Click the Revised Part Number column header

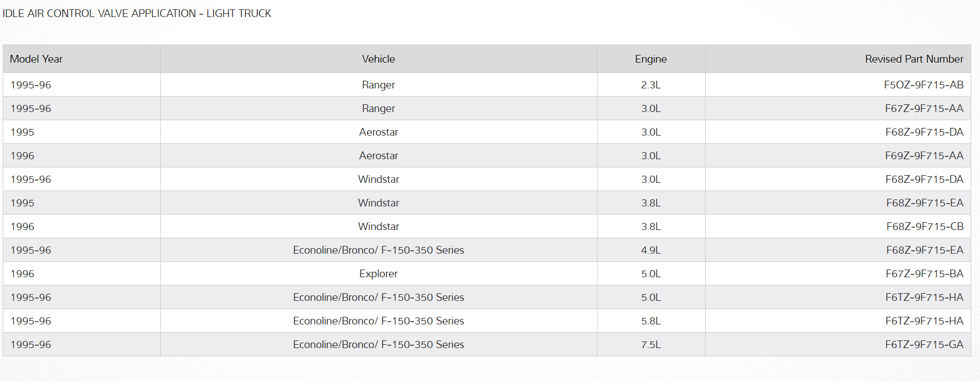[914, 59]
